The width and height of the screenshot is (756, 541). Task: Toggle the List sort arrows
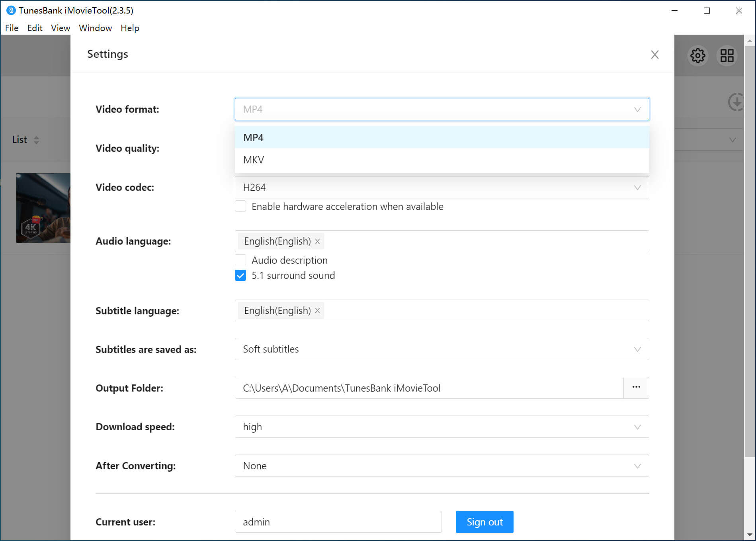coord(36,140)
